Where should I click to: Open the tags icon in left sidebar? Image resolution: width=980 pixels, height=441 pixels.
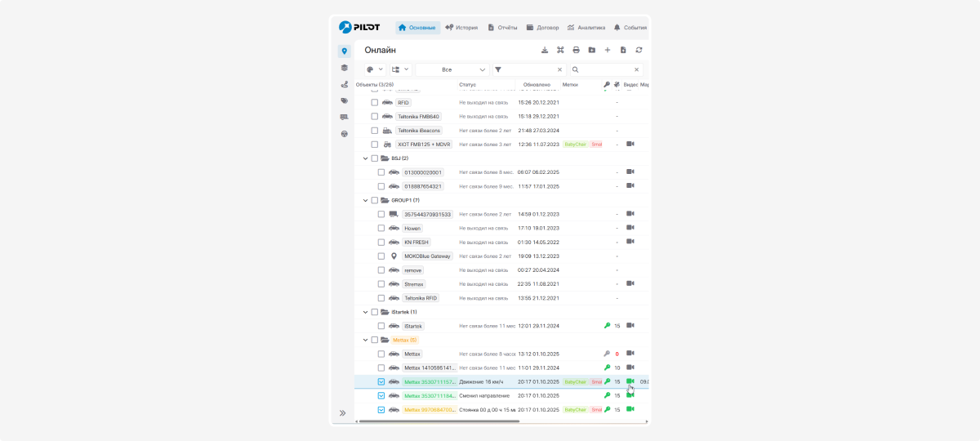pos(344,100)
